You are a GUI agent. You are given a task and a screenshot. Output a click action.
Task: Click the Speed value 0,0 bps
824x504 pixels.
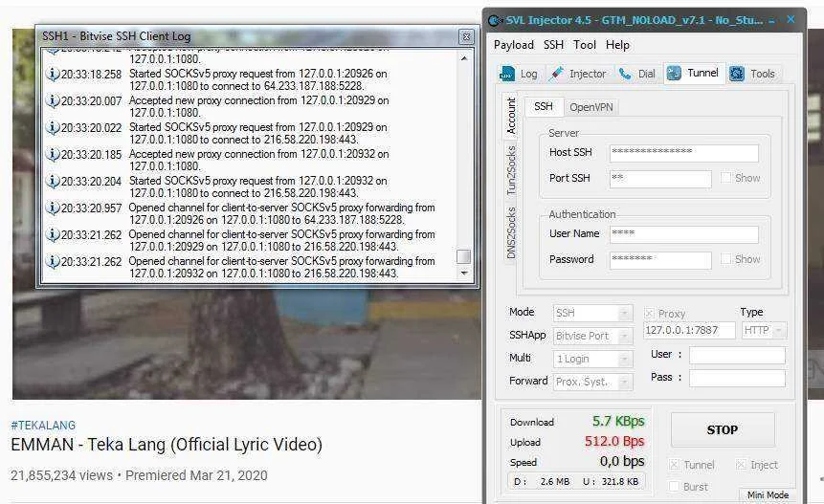622,462
